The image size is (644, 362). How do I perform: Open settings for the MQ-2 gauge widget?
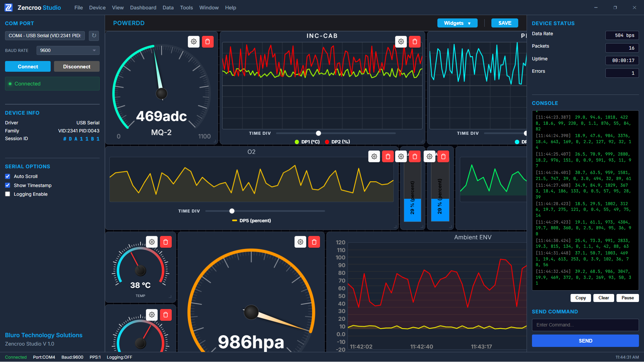point(194,42)
